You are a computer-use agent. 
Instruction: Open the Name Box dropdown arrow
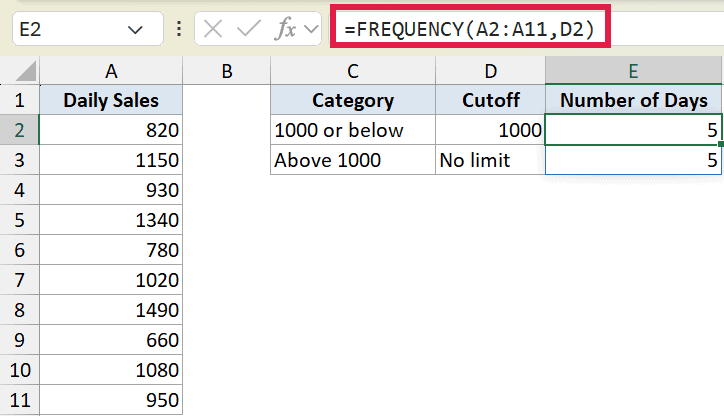tap(135, 30)
